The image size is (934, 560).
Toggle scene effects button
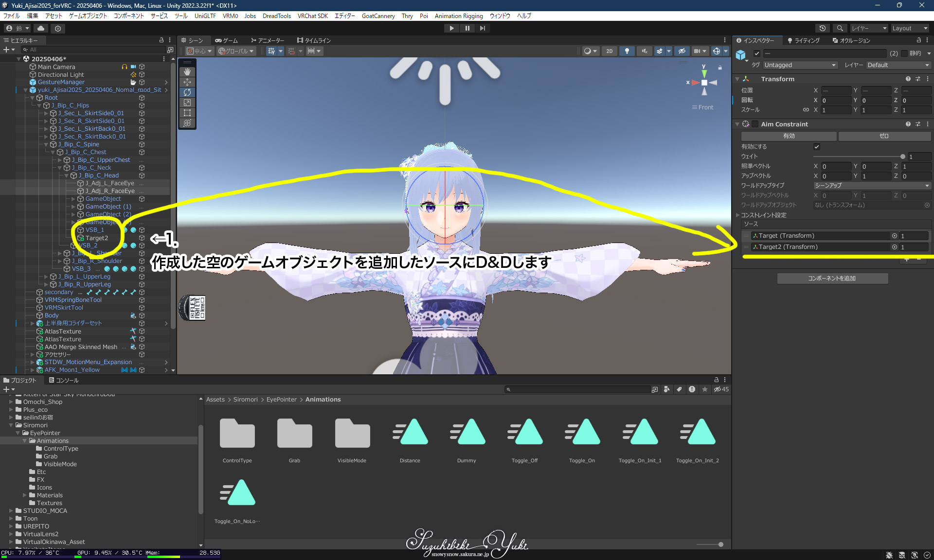(x=660, y=51)
